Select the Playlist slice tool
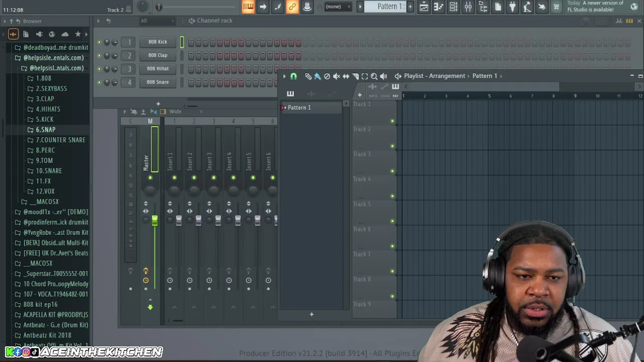Image resolution: width=644 pixels, height=362 pixels. point(355,76)
